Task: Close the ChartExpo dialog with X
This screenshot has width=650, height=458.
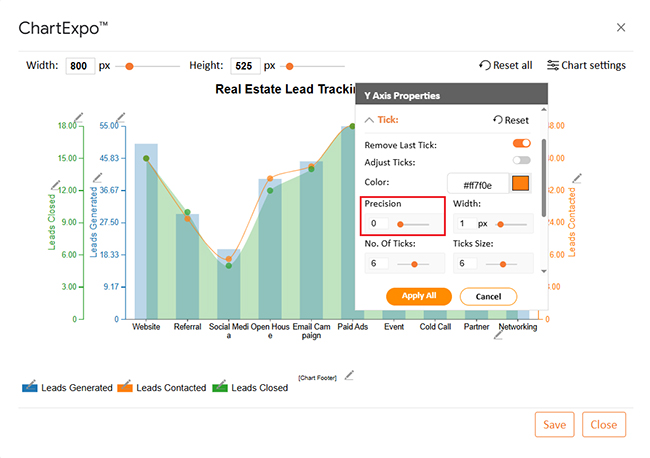Action: (621, 28)
